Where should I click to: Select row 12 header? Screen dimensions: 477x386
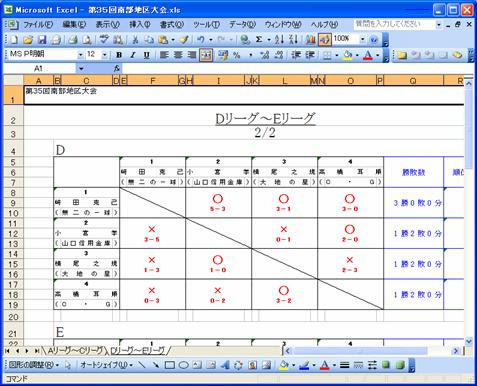13,234
